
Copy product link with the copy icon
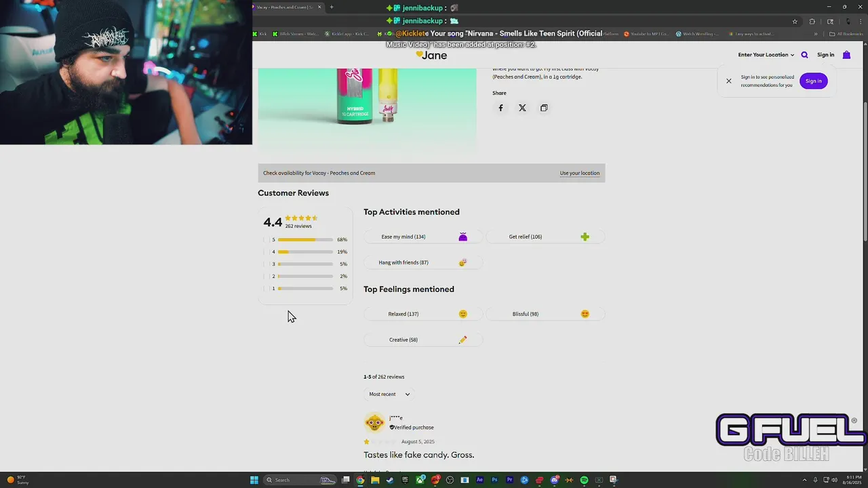(544, 108)
